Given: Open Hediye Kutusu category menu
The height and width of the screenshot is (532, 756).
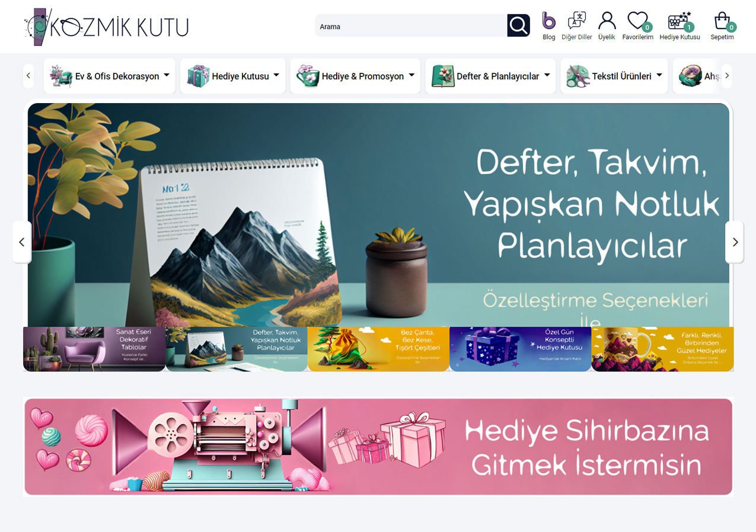Looking at the screenshot, I should tap(232, 76).
